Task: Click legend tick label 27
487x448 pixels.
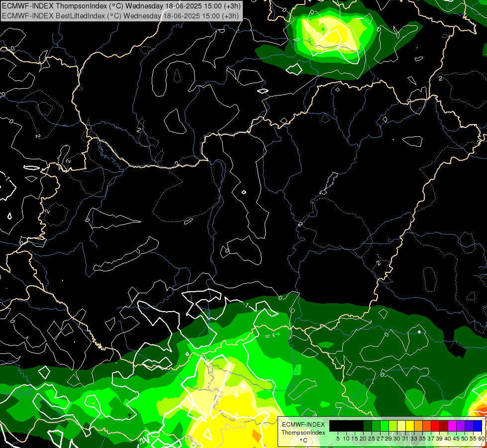Action: (380, 439)
